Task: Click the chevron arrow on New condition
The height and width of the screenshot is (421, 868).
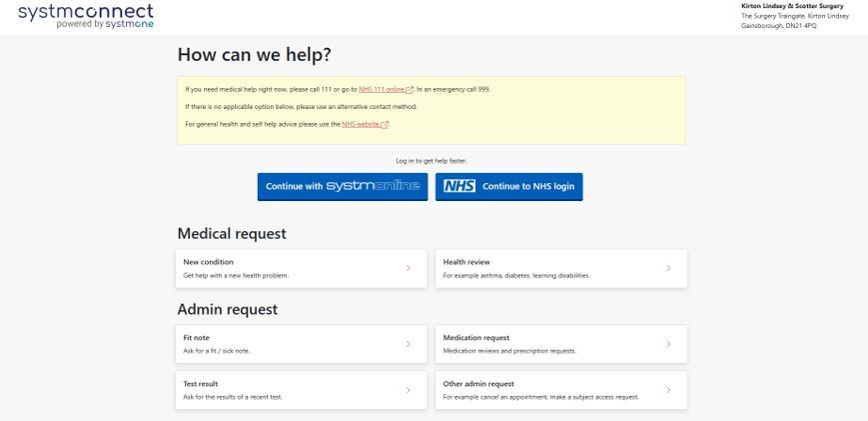Action: click(x=409, y=268)
